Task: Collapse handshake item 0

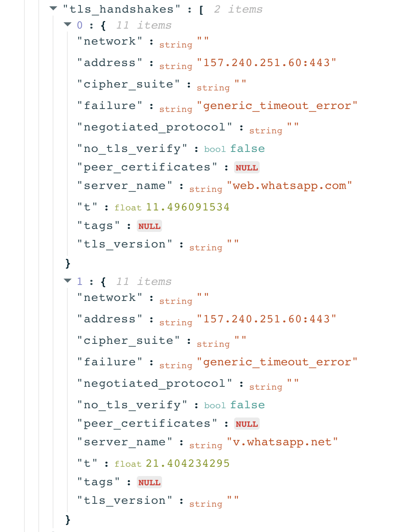Action: (x=67, y=25)
